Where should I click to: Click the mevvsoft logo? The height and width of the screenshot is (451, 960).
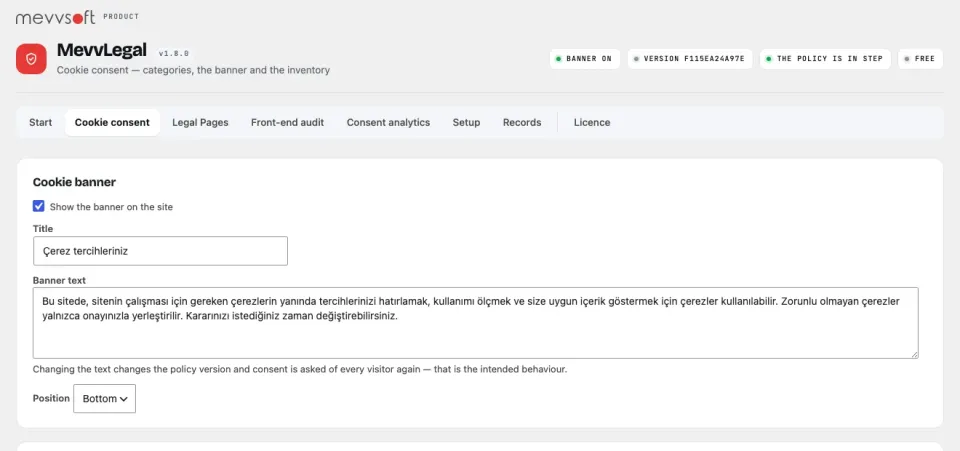(x=56, y=18)
